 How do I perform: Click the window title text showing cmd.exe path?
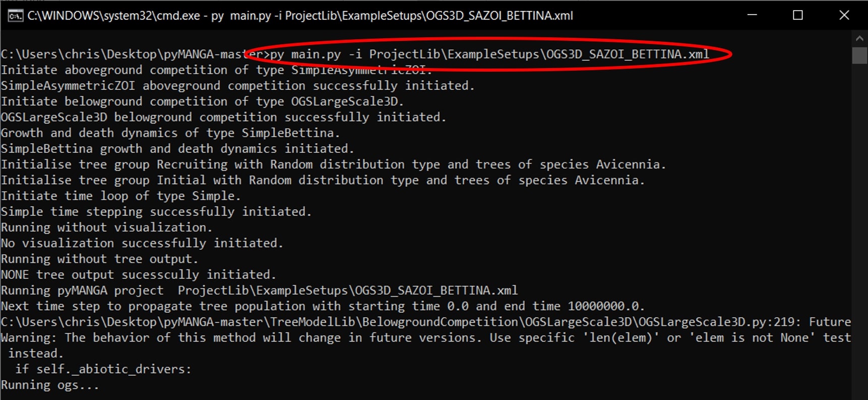click(300, 16)
